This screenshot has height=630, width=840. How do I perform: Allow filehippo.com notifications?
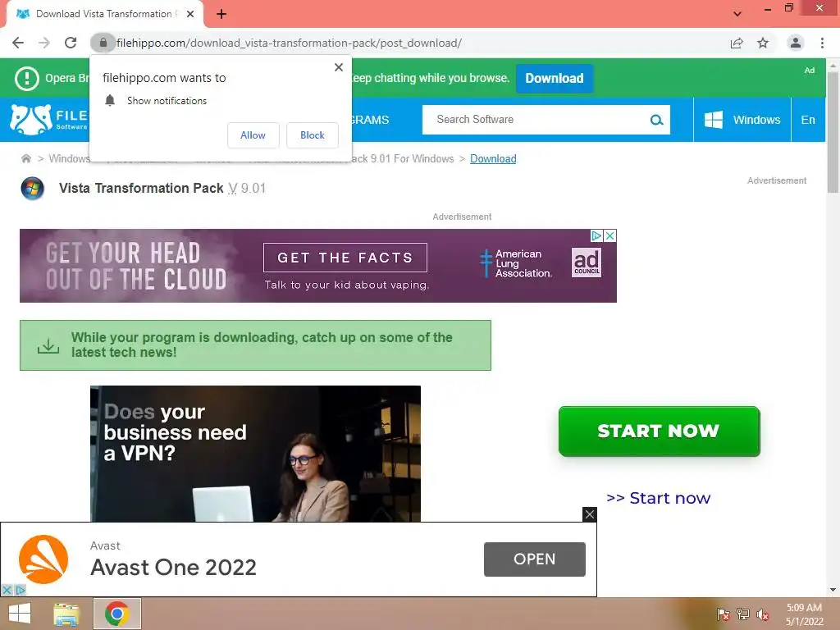253,135
